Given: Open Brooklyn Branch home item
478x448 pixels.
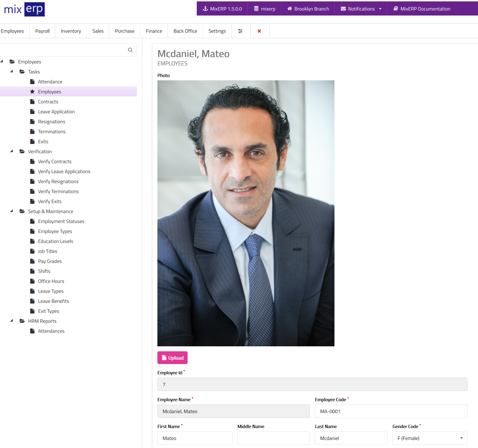Looking at the screenshot, I should [308, 9].
